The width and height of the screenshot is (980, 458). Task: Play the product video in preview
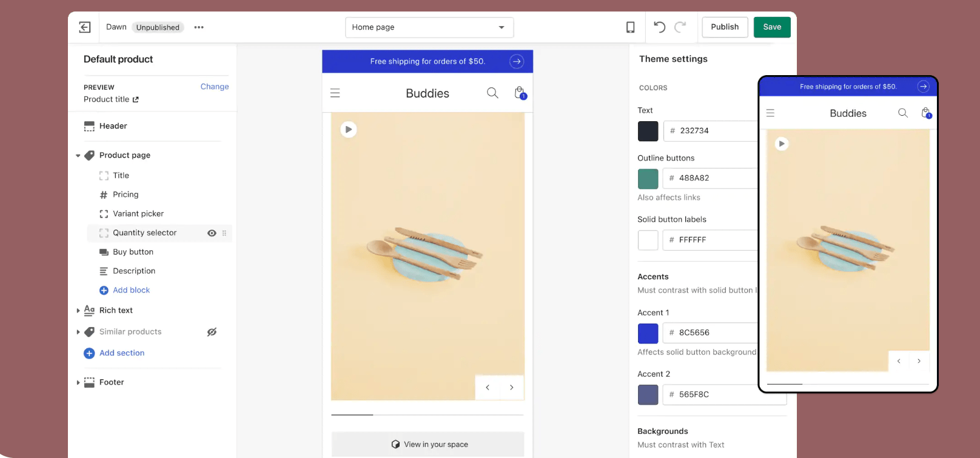tap(348, 130)
